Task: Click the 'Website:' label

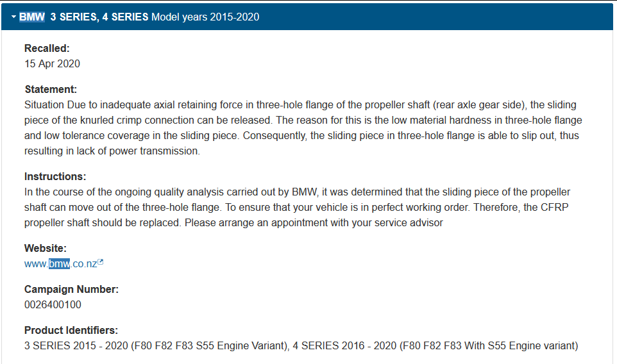Action: 46,249
